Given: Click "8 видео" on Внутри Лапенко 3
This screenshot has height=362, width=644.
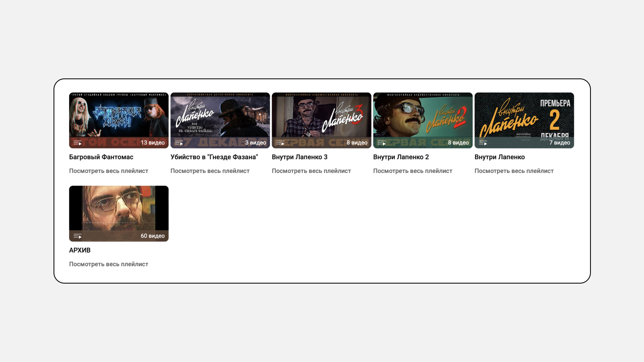Looking at the screenshot, I should tap(357, 143).
